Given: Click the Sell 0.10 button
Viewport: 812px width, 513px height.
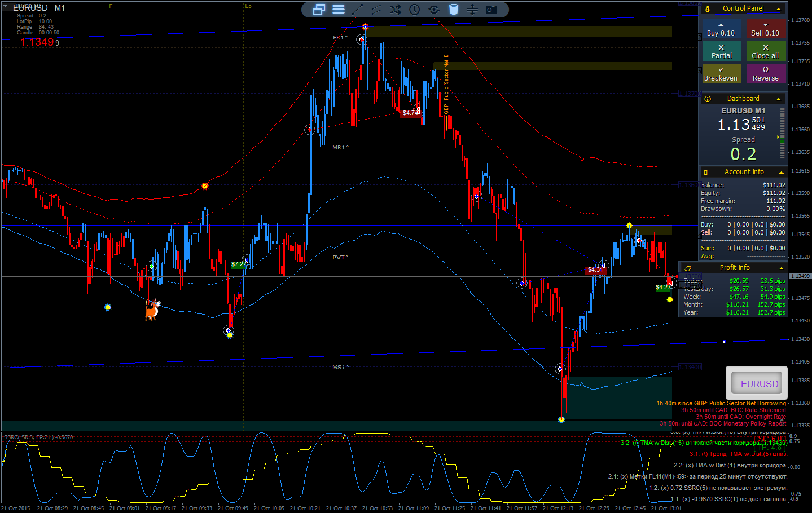Looking at the screenshot, I should click(x=765, y=29).
